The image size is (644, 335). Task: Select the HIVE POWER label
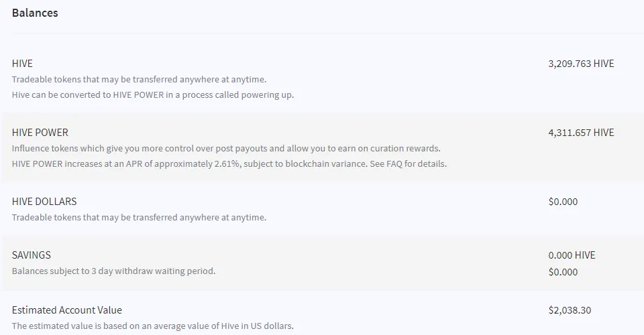click(40, 133)
